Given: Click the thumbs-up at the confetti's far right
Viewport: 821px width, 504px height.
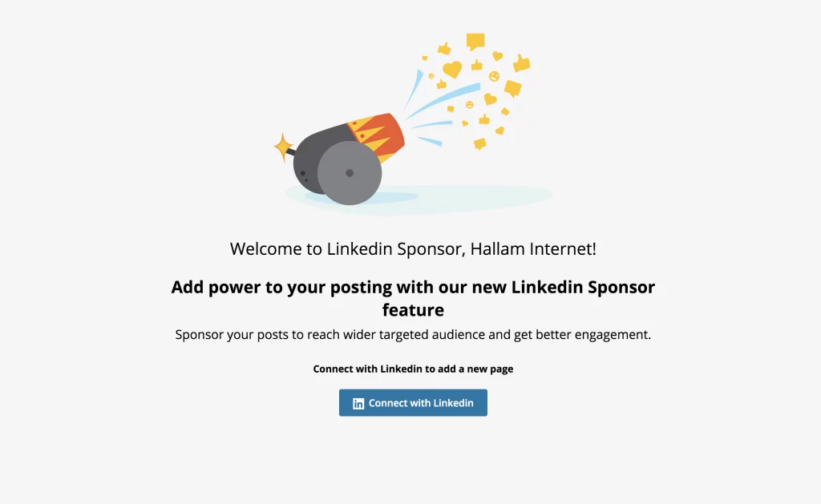Looking at the screenshot, I should (x=522, y=62).
